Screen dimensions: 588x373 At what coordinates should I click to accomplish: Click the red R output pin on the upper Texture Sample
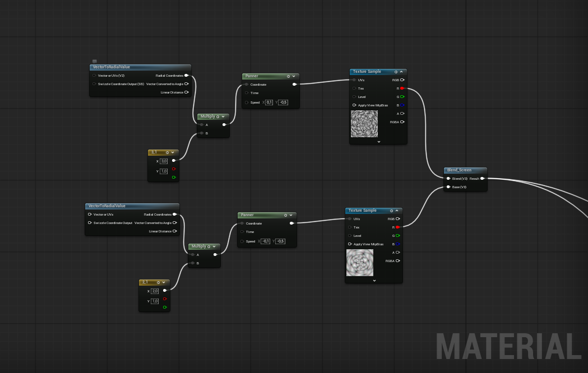pos(402,88)
